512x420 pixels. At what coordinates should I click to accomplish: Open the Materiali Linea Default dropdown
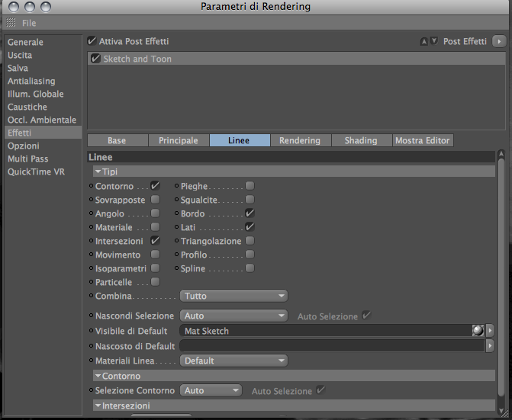click(233, 361)
